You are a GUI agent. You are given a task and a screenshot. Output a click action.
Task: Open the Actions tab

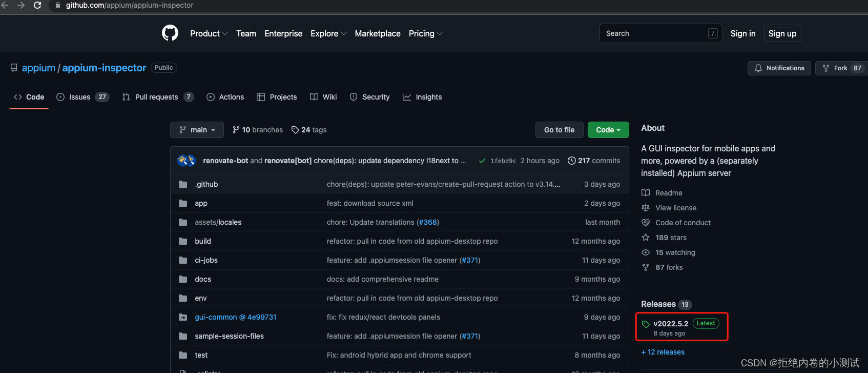click(x=225, y=97)
